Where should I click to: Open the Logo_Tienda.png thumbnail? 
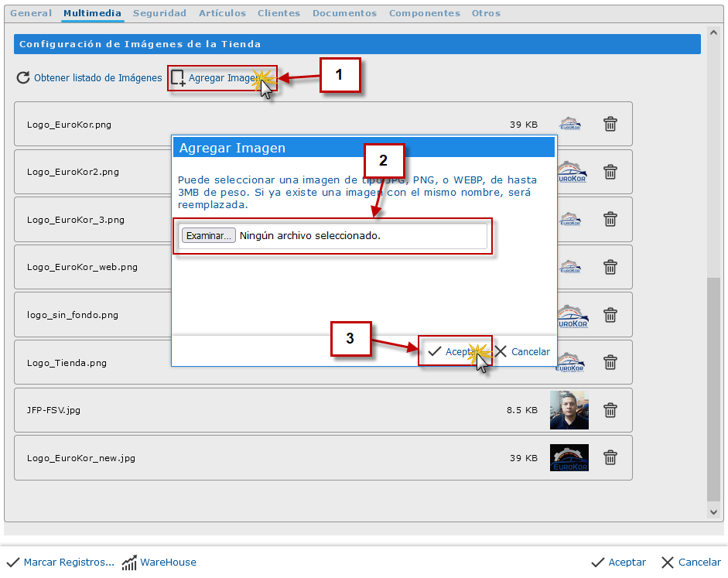click(x=571, y=362)
